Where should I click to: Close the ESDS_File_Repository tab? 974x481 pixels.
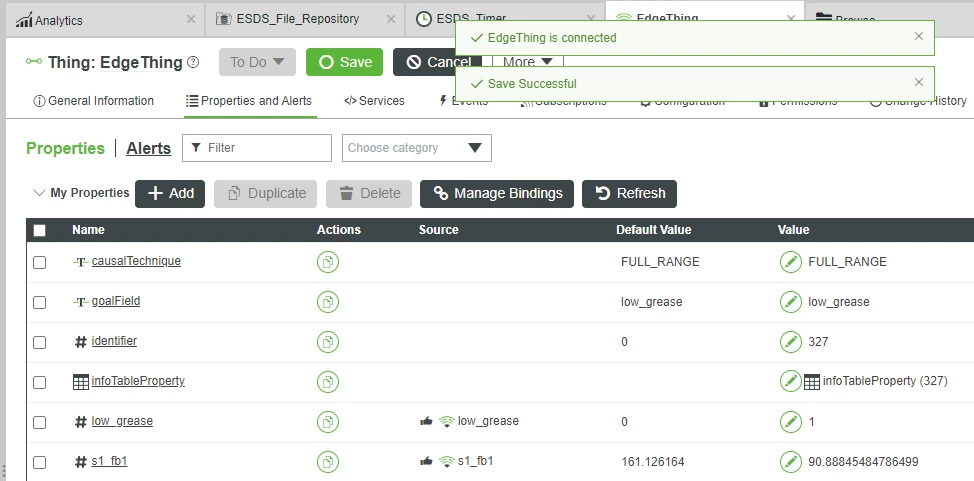pyautogui.click(x=391, y=19)
